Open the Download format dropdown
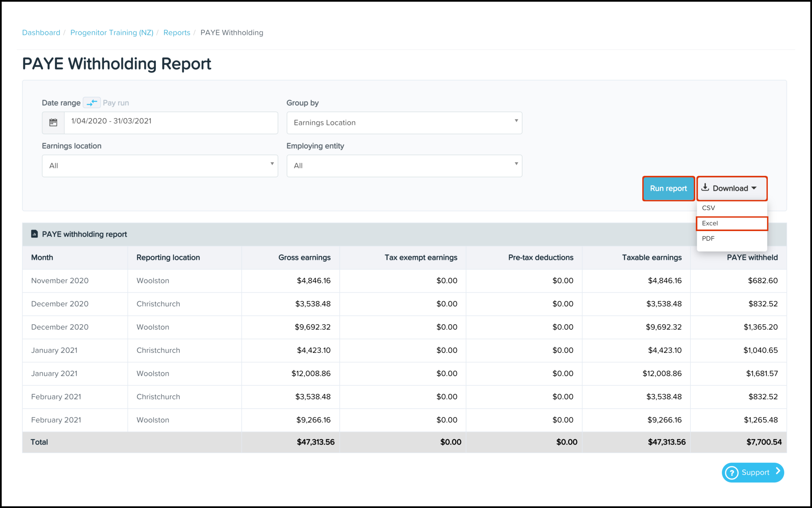Screen dimensions: 812x508 [x=732, y=189]
